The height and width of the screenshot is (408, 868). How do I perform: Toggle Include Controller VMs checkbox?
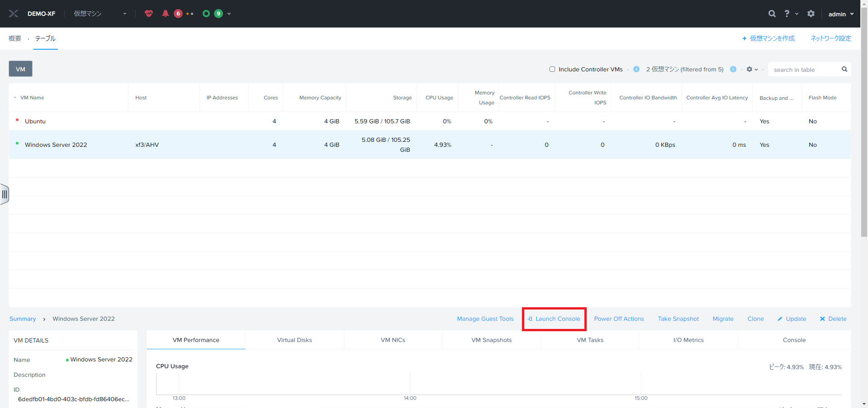click(552, 69)
